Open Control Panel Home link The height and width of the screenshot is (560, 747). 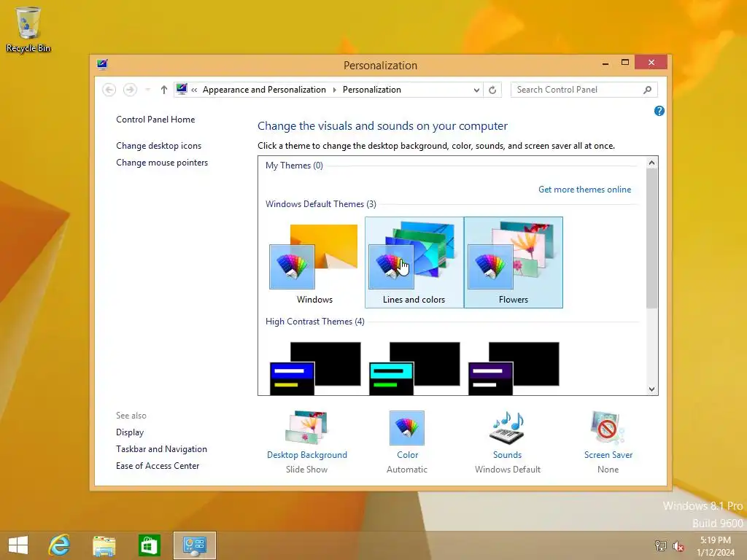tap(155, 120)
